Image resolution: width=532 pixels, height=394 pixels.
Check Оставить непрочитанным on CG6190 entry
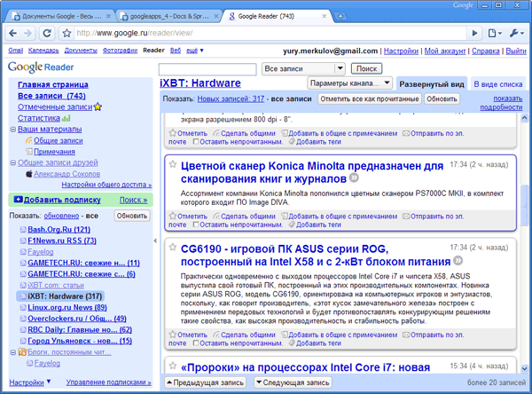[x=196, y=343]
